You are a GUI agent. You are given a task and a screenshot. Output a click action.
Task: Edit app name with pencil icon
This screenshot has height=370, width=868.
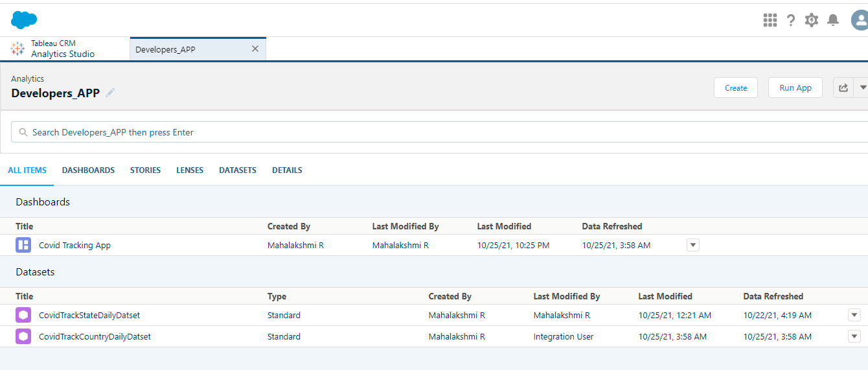[x=111, y=93]
